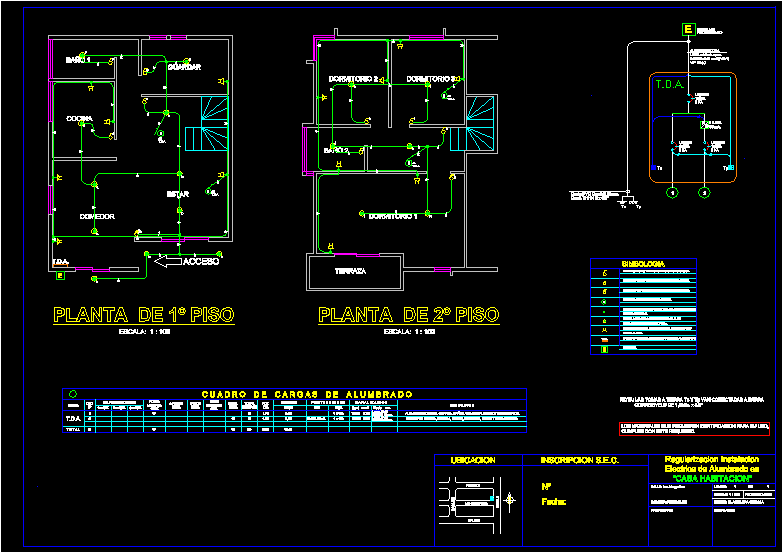Select the TERRAZA room label

tap(350, 271)
